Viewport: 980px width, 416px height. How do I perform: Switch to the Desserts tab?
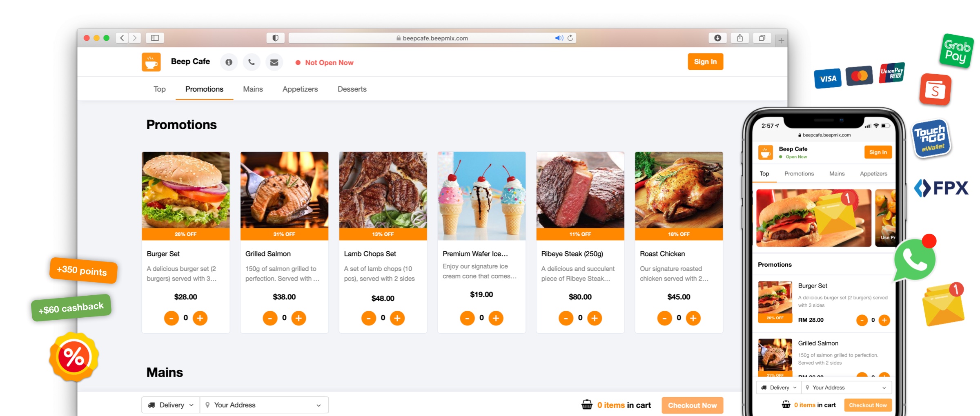[352, 89]
